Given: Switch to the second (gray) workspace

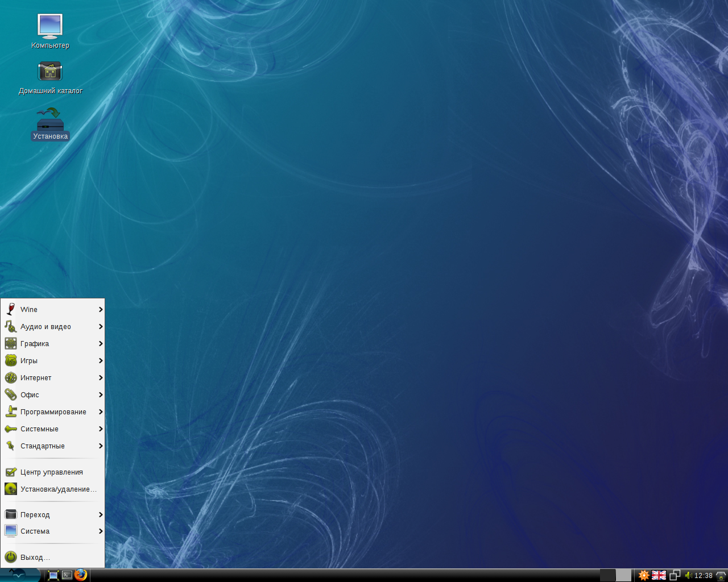Looking at the screenshot, I should [x=624, y=575].
